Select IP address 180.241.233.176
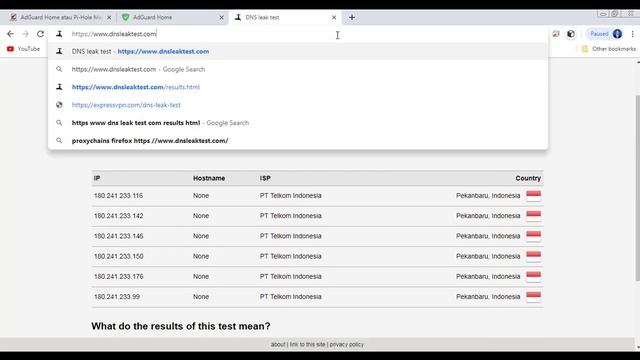Screen dimensions: 640x360 [x=118, y=276]
